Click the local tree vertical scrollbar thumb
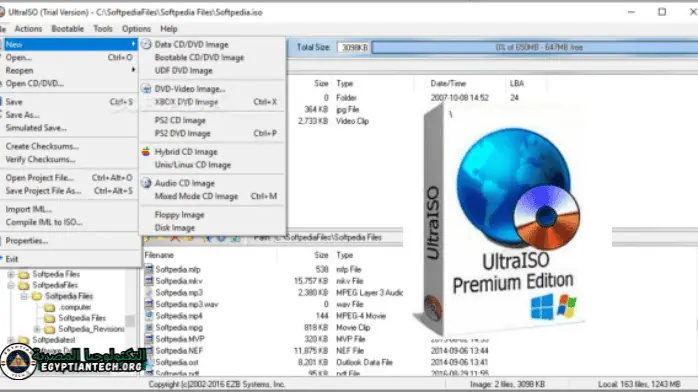 [130, 320]
